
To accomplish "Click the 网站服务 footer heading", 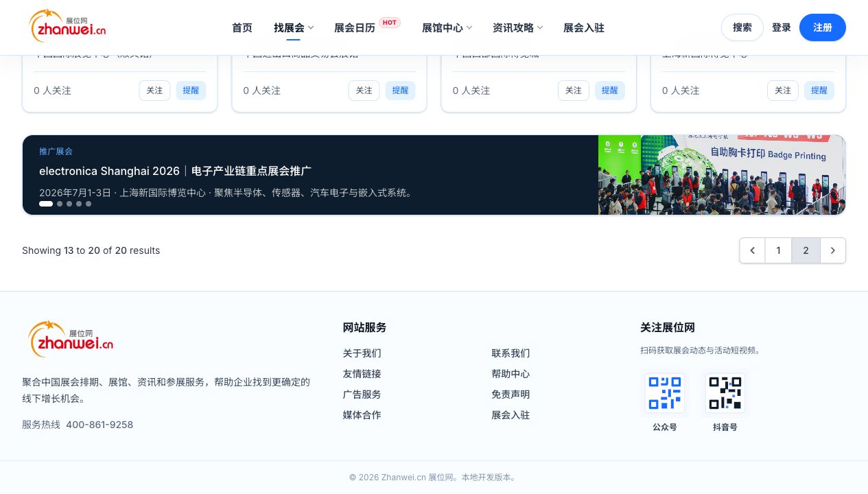I will [365, 327].
